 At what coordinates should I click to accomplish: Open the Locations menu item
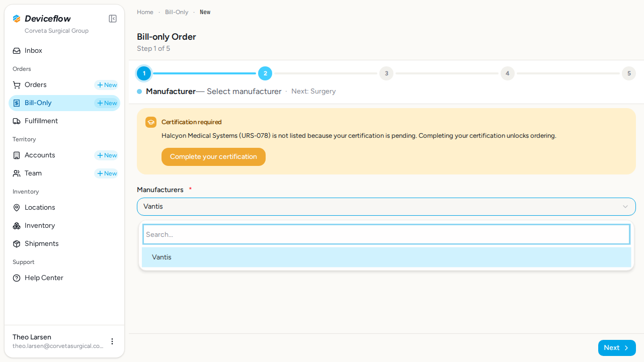point(64,208)
